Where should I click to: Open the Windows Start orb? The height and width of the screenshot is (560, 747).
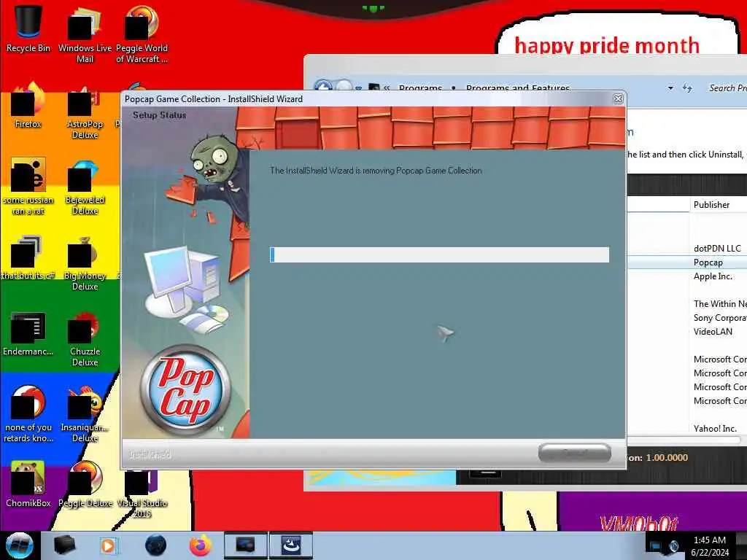tap(20, 545)
